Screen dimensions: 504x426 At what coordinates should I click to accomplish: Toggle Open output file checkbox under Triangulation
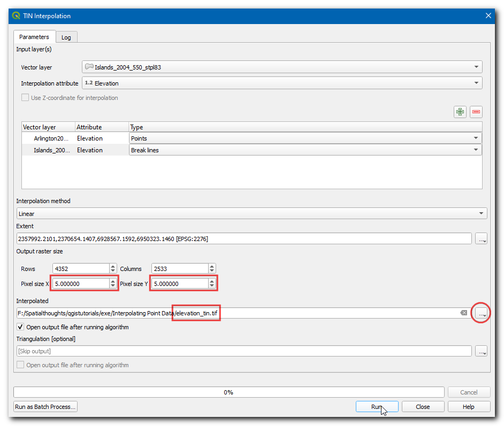(x=21, y=365)
